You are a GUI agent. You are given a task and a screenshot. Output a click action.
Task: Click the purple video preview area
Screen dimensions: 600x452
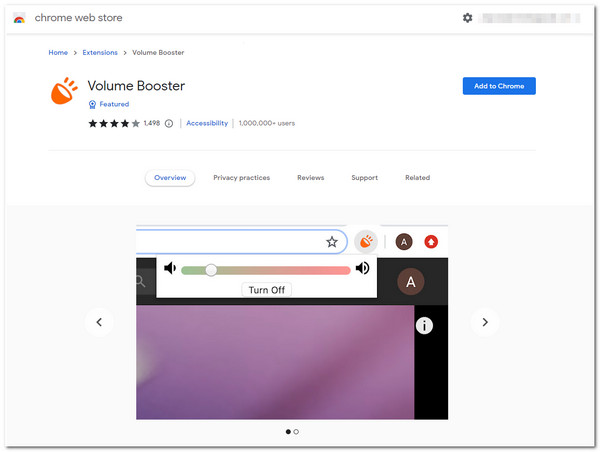(275, 362)
